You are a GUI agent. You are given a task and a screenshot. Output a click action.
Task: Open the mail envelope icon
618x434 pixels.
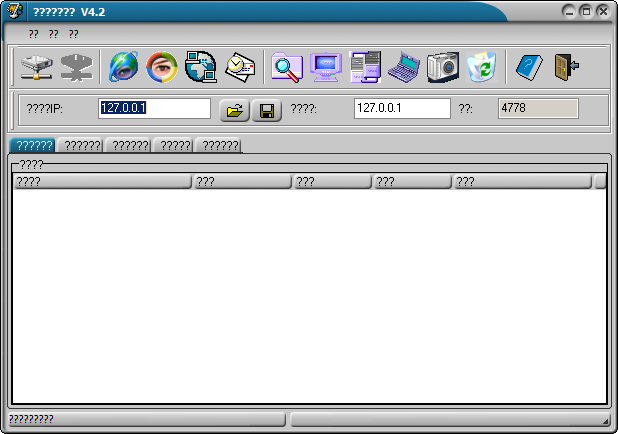pos(240,67)
